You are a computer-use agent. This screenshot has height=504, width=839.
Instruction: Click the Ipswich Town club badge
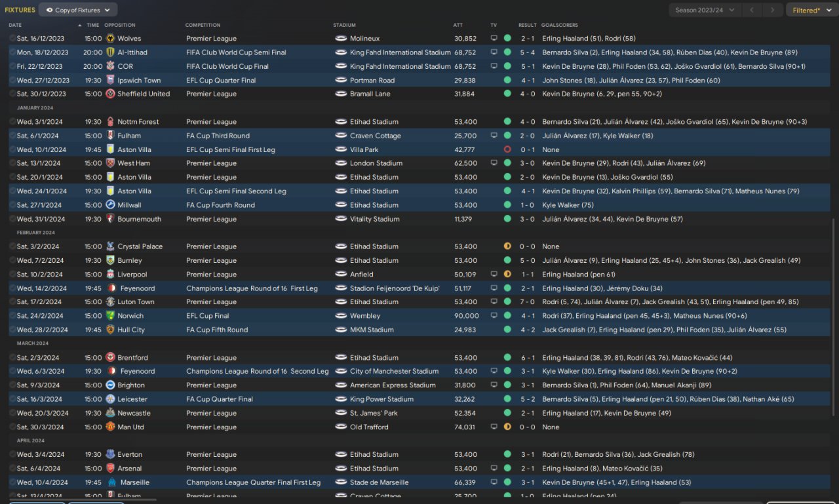point(110,80)
